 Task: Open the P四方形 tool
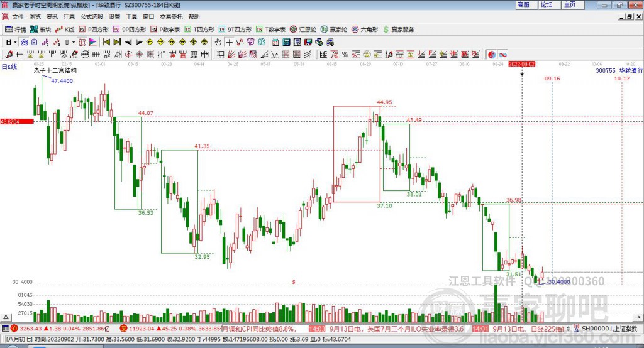tap(94, 30)
